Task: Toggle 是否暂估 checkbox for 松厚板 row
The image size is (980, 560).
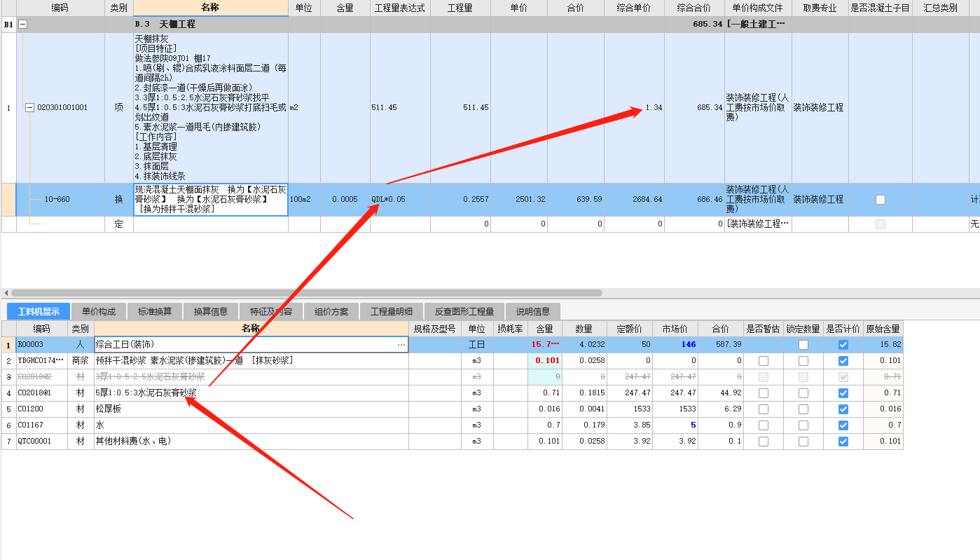Action: click(x=764, y=409)
